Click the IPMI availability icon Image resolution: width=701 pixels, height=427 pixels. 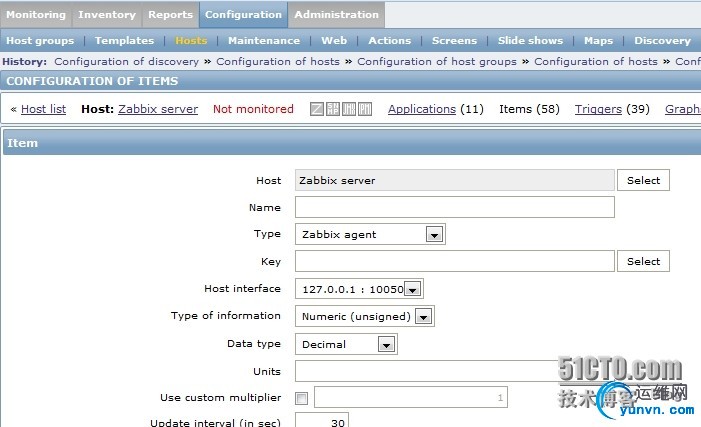pyautogui.click(x=365, y=109)
